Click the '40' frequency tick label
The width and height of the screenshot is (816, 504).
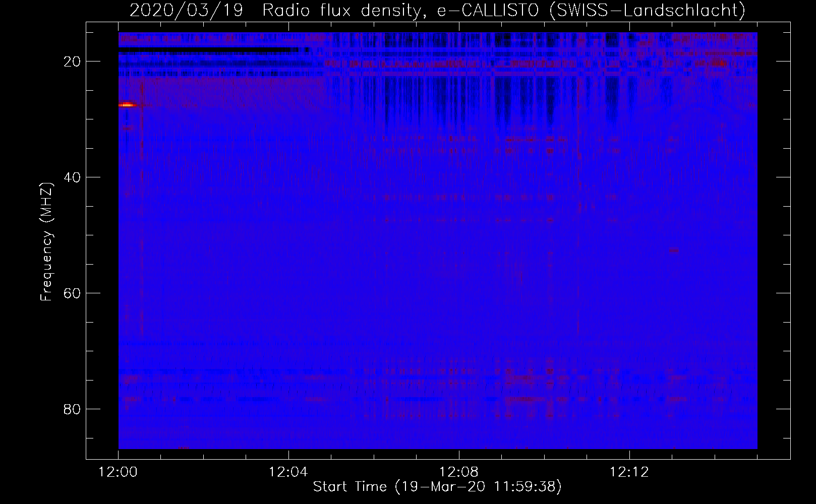click(x=72, y=177)
